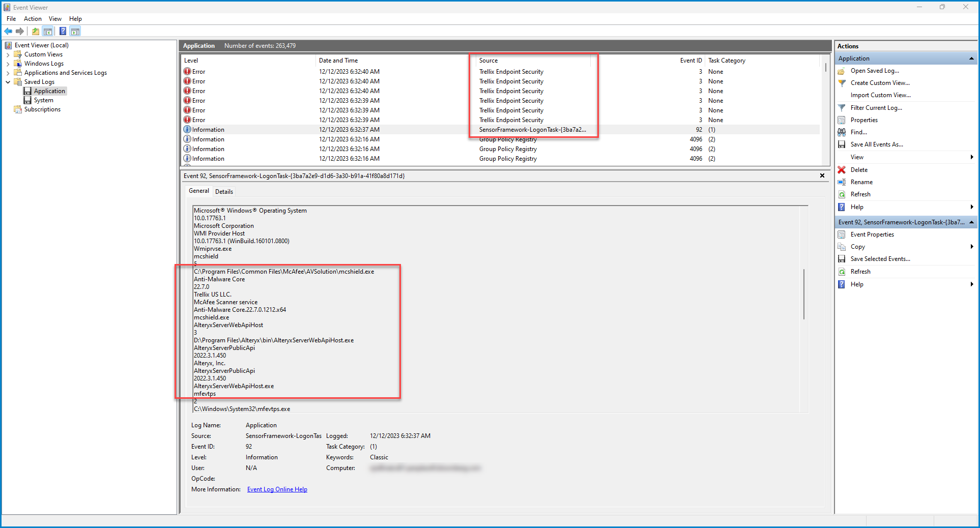Open the File menu
The image size is (980, 528).
click(11, 19)
